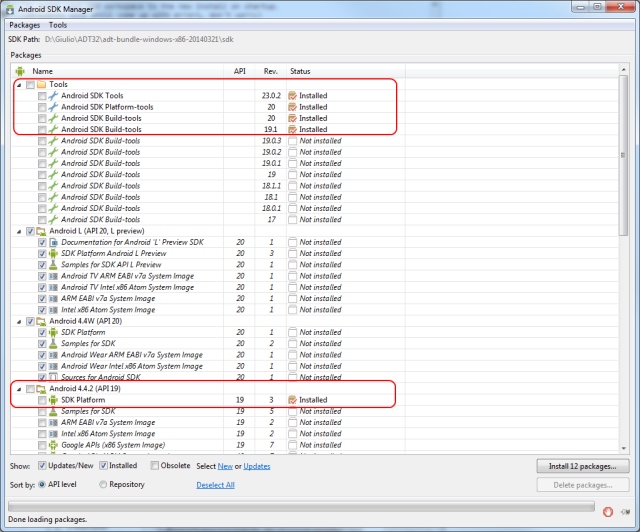This screenshot has width=640, height=532.
Task: Click the log icon next to the stop button
Action: point(625,512)
